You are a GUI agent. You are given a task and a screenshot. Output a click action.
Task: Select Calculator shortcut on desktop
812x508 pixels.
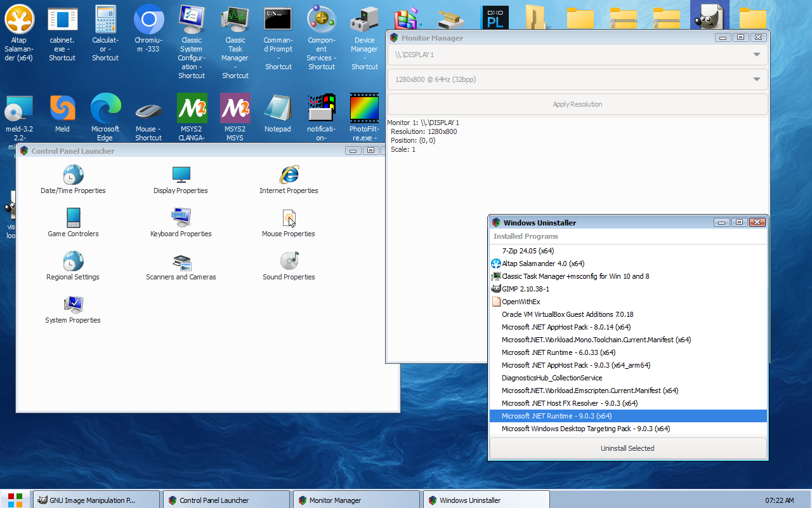click(x=105, y=33)
